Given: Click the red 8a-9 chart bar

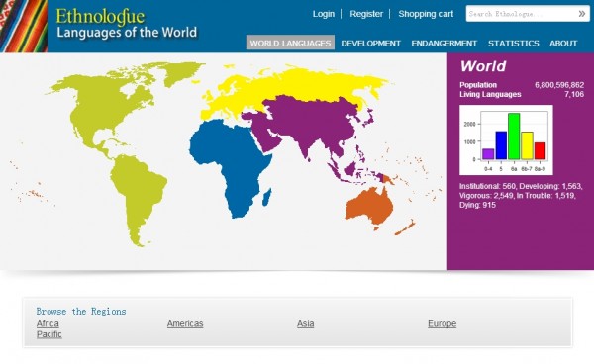Looking at the screenshot, I should 540,151.
